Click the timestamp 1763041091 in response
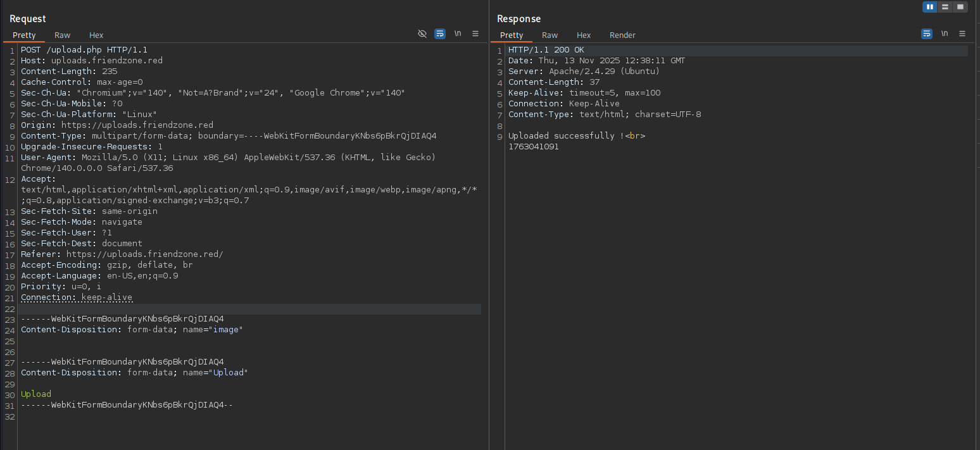The image size is (980, 450). click(534, 147)
